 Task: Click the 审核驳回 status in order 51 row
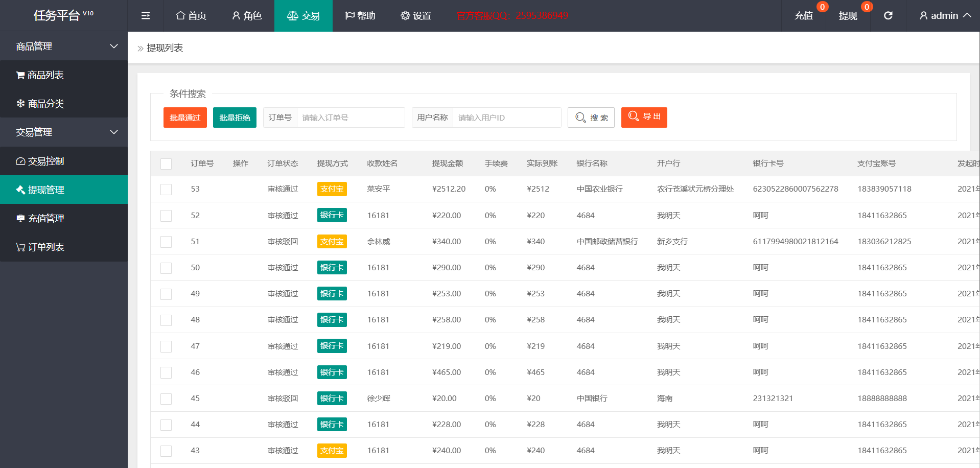(x=283, y=242)
